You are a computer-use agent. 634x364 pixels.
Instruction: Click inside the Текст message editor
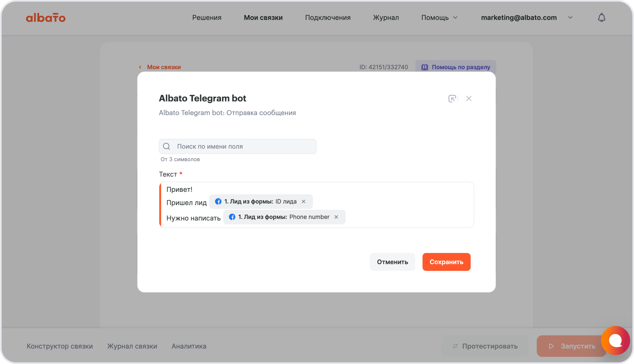[x=316, y=205]
